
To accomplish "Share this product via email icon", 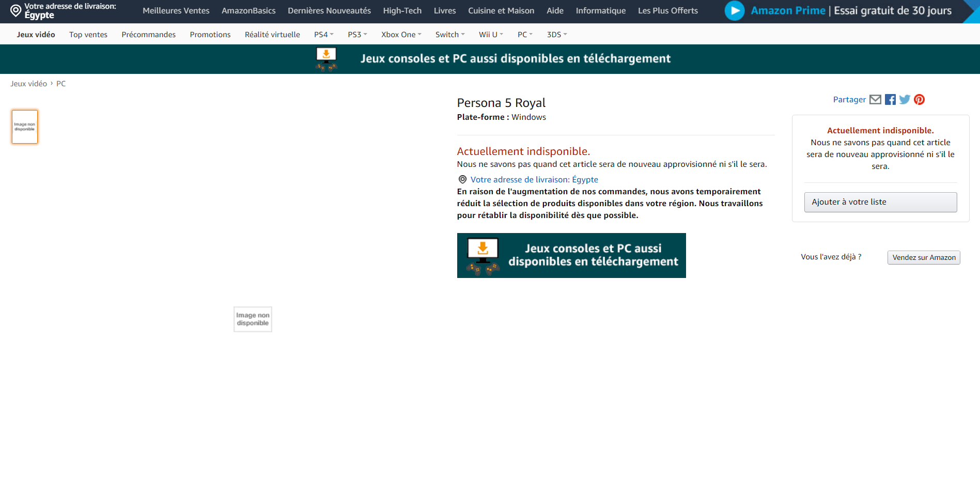I will point(875,100).
